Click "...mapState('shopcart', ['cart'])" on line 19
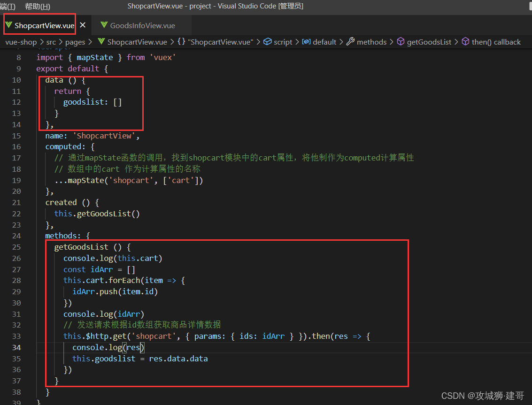 click(x=129, y=181)
